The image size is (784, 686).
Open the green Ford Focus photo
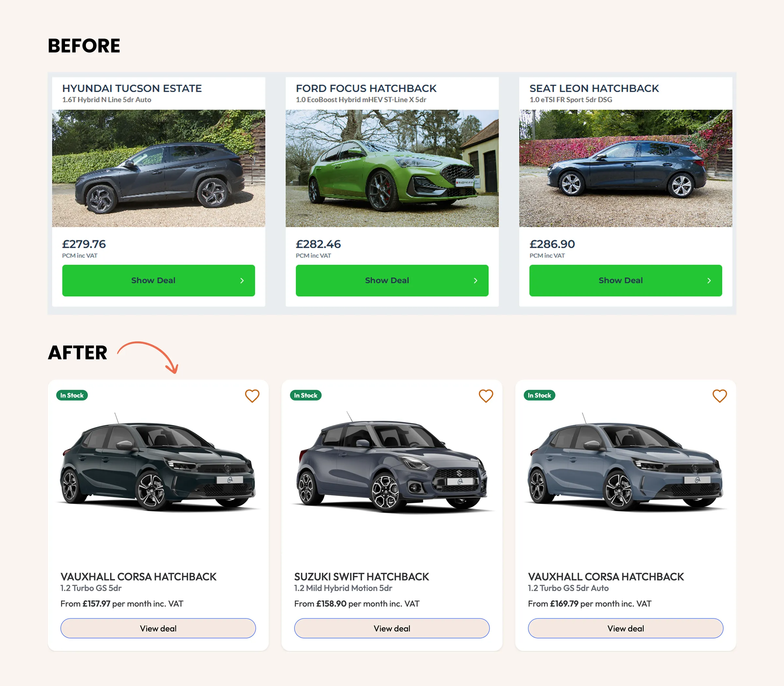[392, 169]
